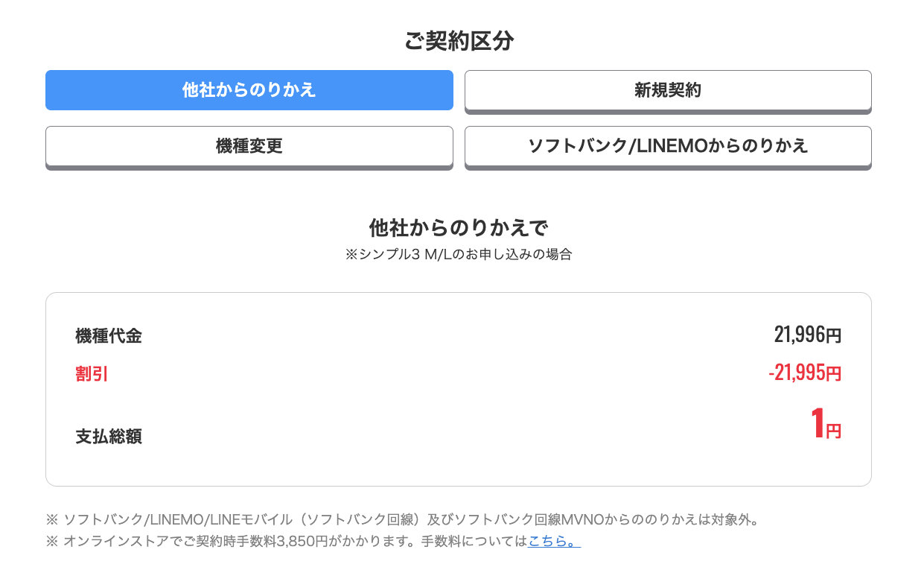
Task: Choose the 新規契約 contract option
Action: click(x=667, y=91)
